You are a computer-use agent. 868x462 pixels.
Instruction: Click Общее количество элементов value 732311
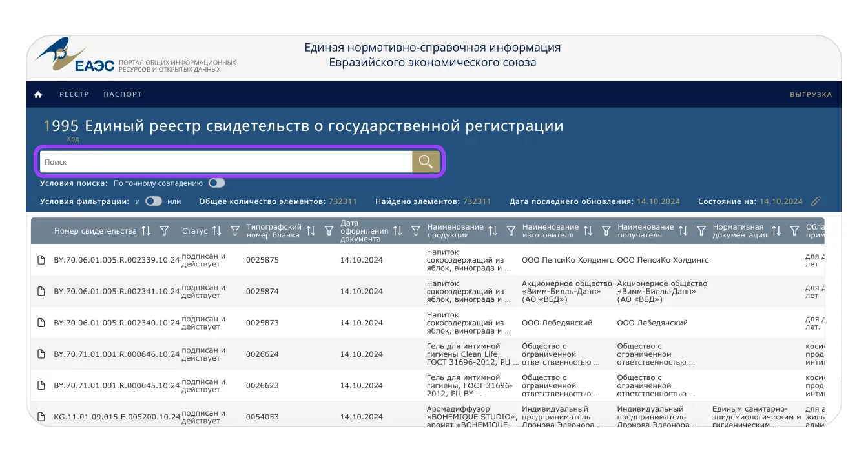[x=343, y=201]
